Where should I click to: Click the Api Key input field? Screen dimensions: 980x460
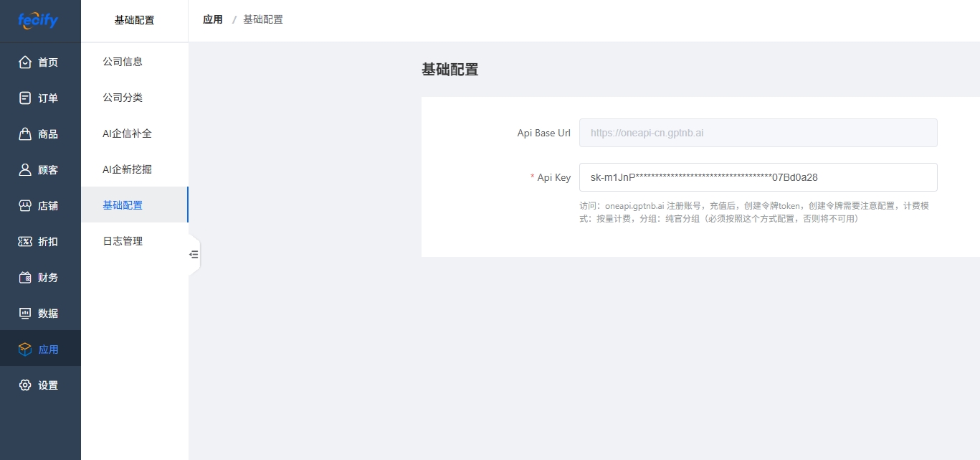click(x=758, y=177)
